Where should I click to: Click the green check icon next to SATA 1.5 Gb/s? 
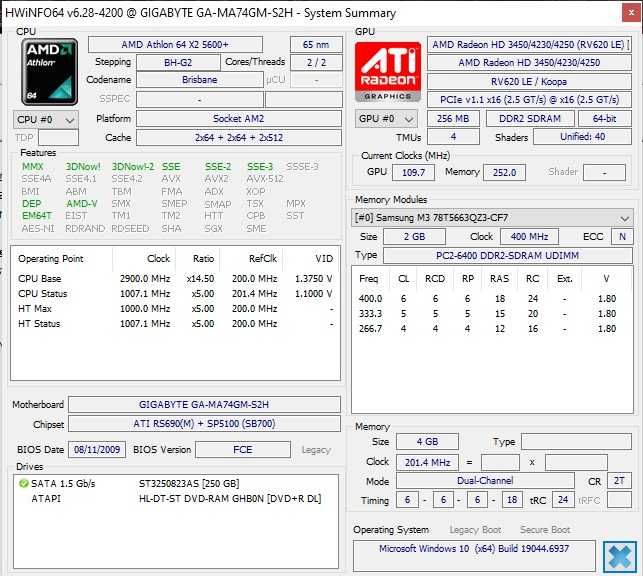point(23,483)
